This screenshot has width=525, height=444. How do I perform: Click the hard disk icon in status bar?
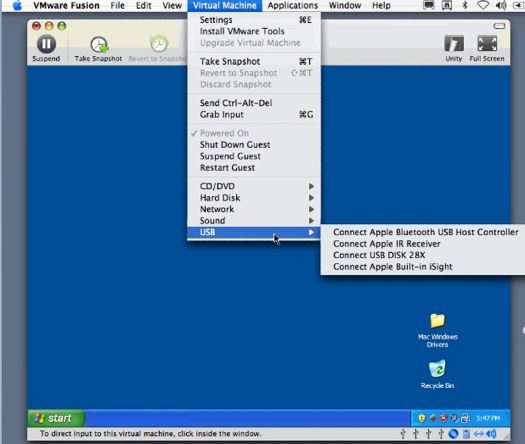click(x=466, y=434)
